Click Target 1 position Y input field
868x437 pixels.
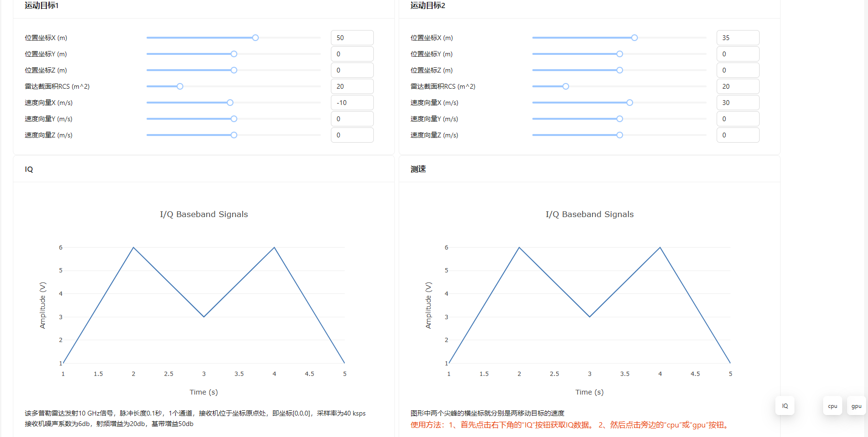pos(352,54)
